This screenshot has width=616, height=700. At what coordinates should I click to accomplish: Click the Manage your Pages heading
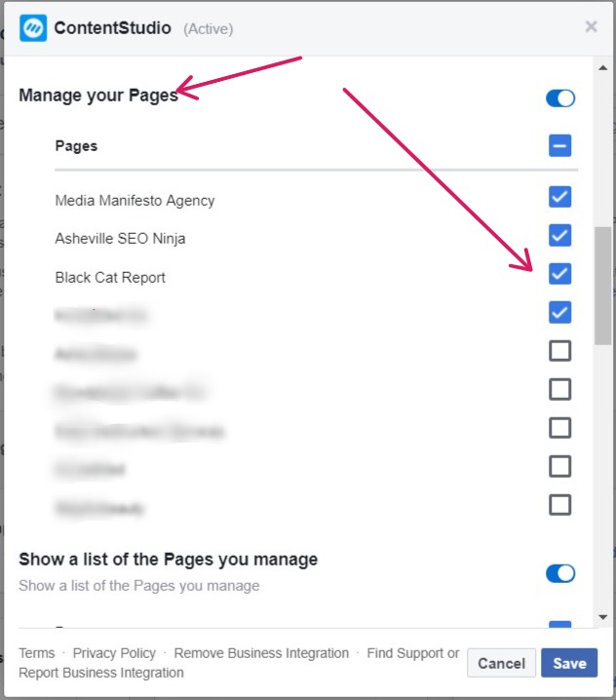click(x=98, y=96)
